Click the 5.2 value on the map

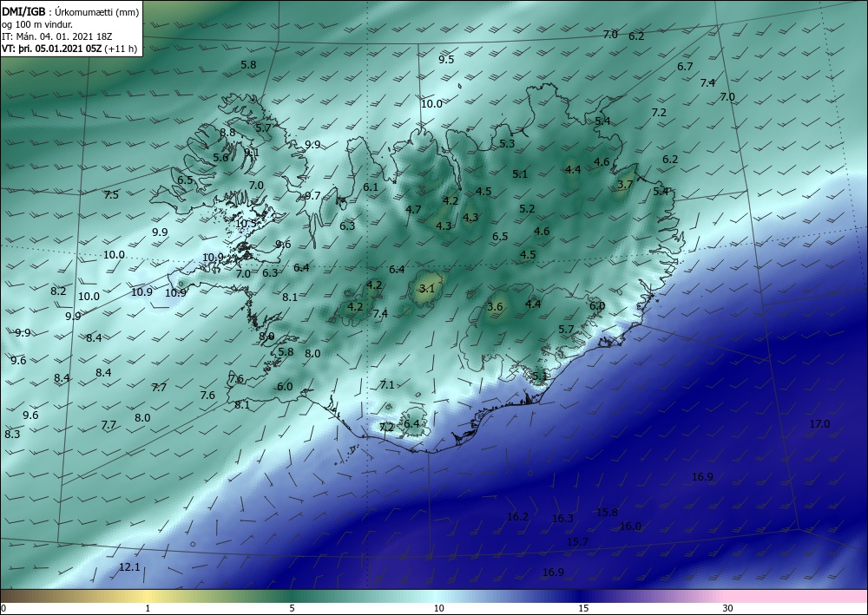[527, 208]
